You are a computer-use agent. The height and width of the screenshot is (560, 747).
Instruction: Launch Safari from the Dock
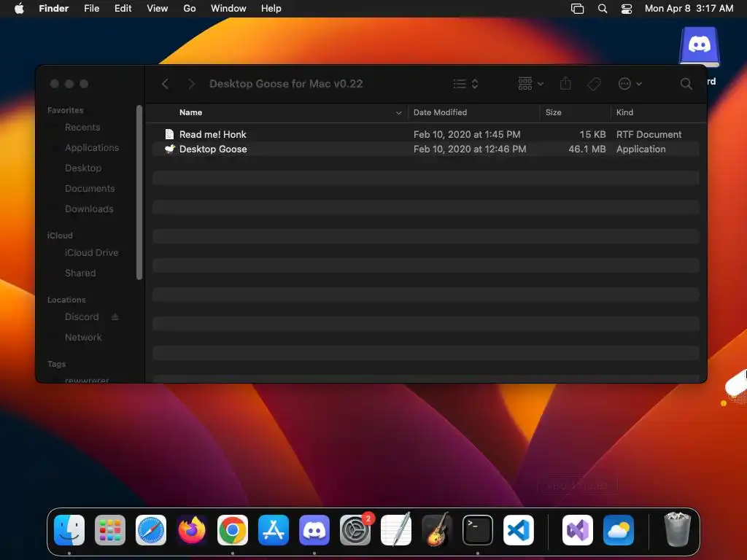pyautogui.click(x=151, y=530)
